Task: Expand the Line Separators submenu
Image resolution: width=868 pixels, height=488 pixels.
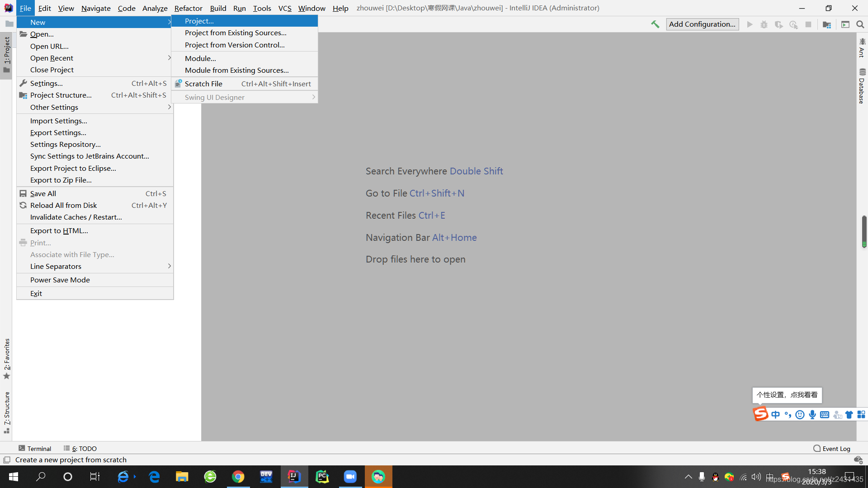Action: 95,266
